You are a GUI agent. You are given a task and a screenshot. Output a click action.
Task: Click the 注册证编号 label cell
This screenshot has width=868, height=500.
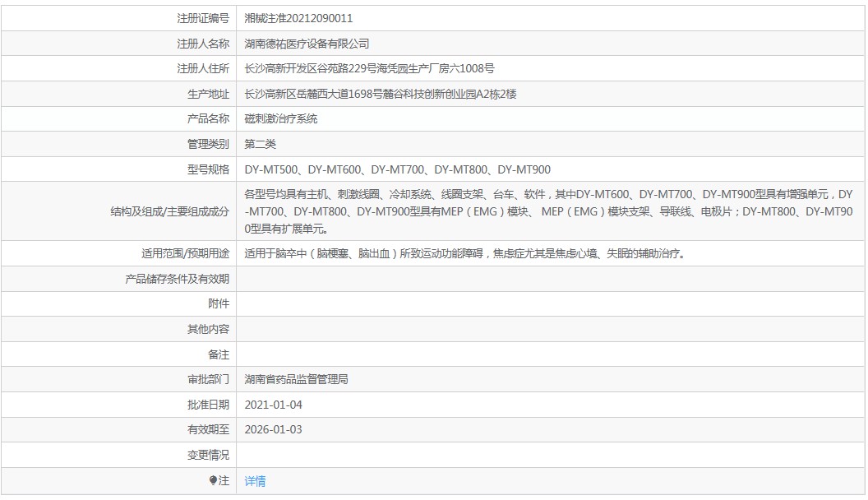coord(118,18)
